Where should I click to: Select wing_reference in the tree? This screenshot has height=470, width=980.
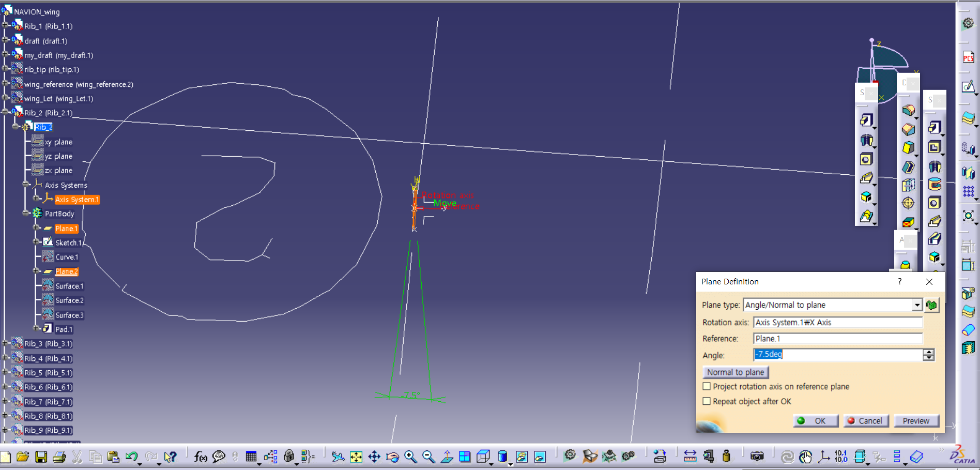[x=79, y=84]
